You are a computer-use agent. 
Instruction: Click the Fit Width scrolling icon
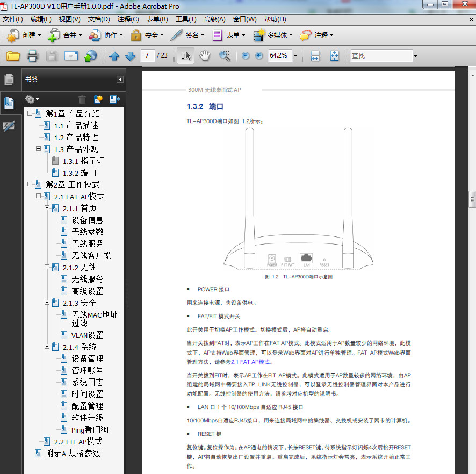click(315, 56)
